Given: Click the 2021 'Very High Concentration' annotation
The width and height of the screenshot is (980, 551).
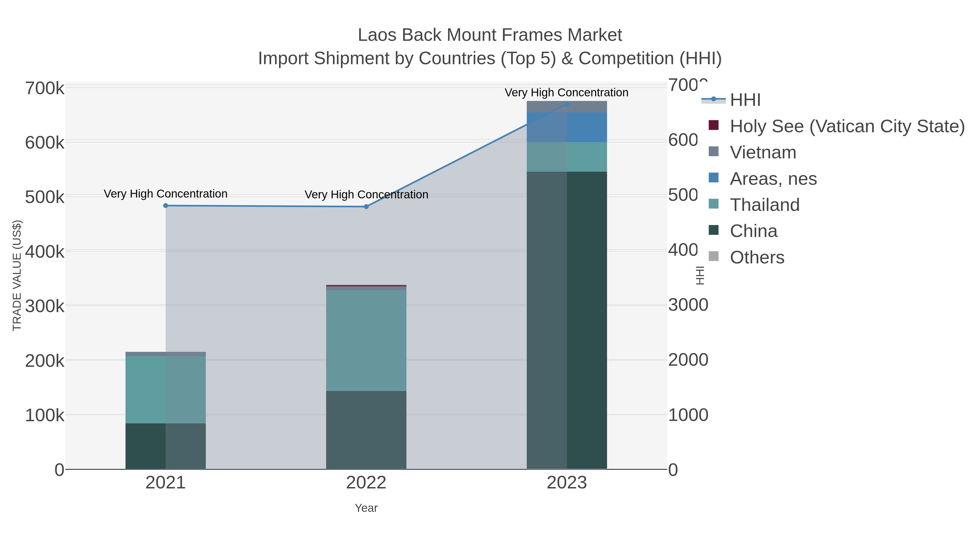Looking at the screenshot, I should [x=166, y=193].
